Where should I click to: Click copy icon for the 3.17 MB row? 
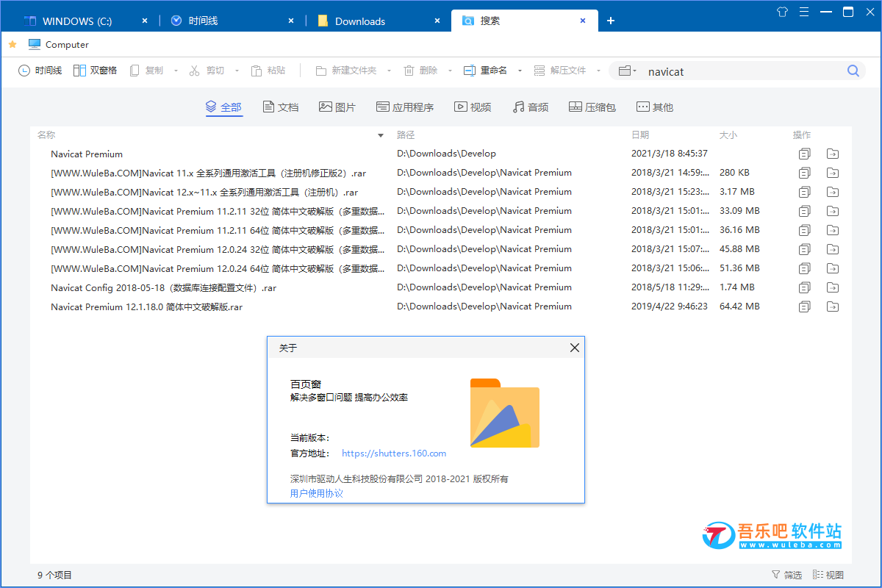coord(805,193)
